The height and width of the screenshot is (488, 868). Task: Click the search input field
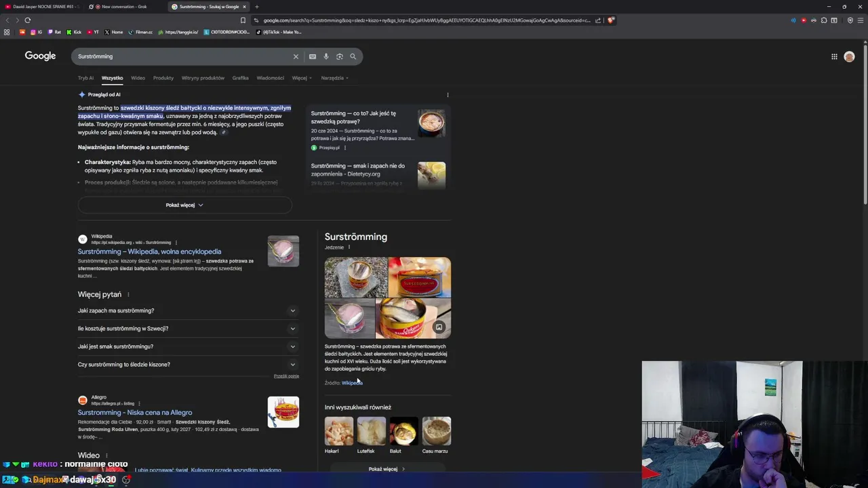(x=183, y=56)
